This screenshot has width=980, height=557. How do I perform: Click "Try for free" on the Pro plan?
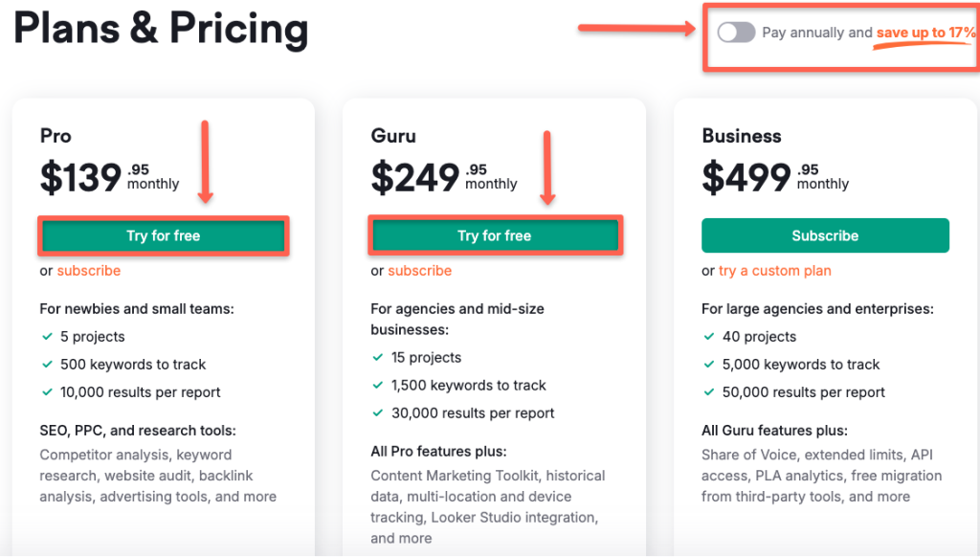[163, 235]
